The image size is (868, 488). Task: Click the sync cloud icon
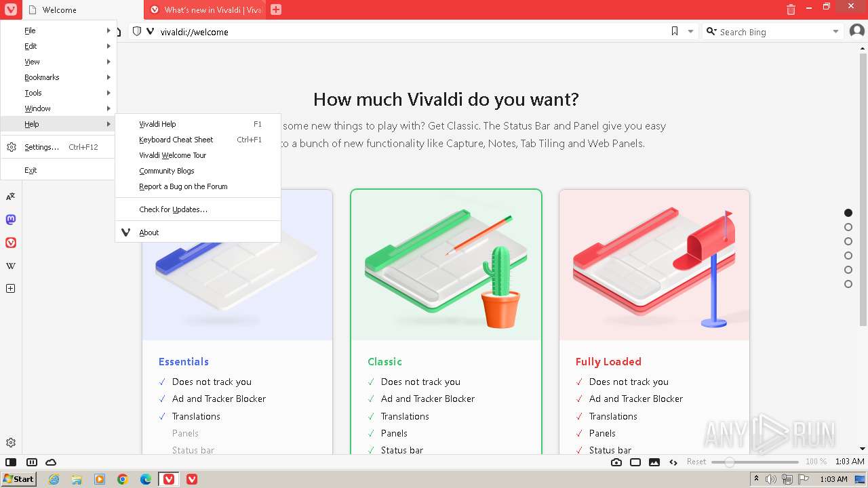pos(51,462)
